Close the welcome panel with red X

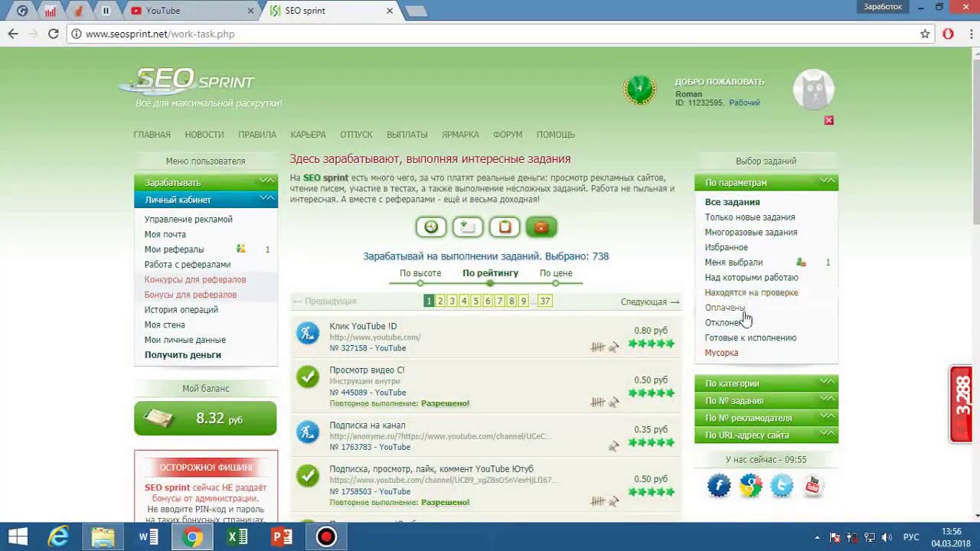828,120
